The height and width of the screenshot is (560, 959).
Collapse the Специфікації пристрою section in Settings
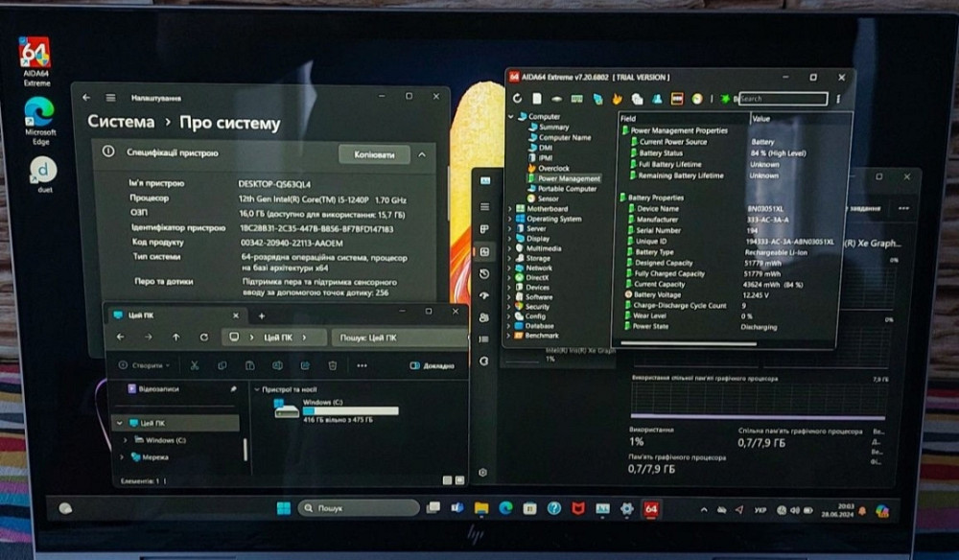click(x=421, y=154)
